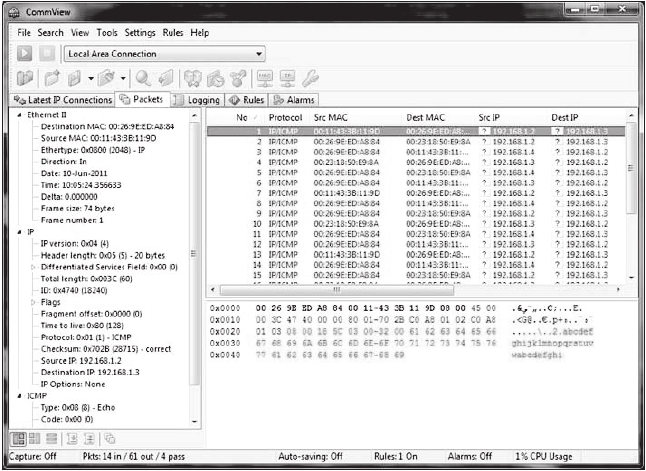Image resolution: width=646 pixels, height=471 pixels.
Task: Sort by the Dest MAC column header
Action: (x=426, y=117)
